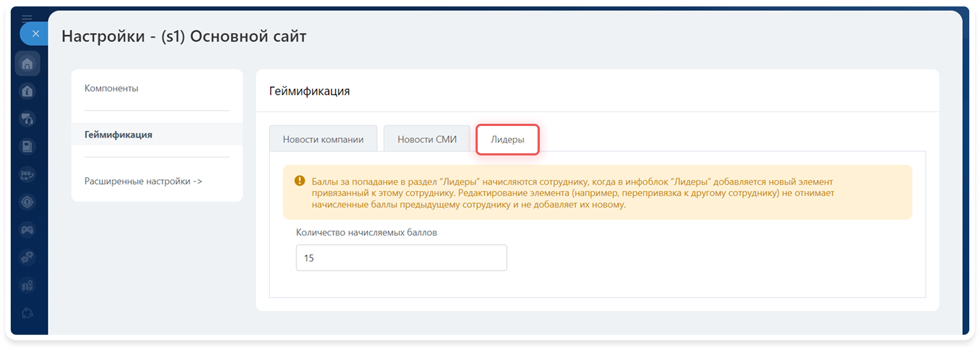This screenshot has height=350, width=980.
Task: Switch to the Лидеры tab
Action: point(508,139)
